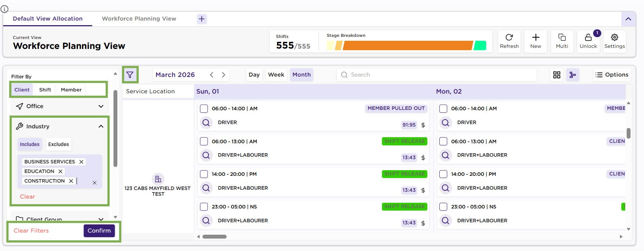The height and width of the screenshot is (251, 644).
Task: Open the Options menu
Action: point(612,75)
